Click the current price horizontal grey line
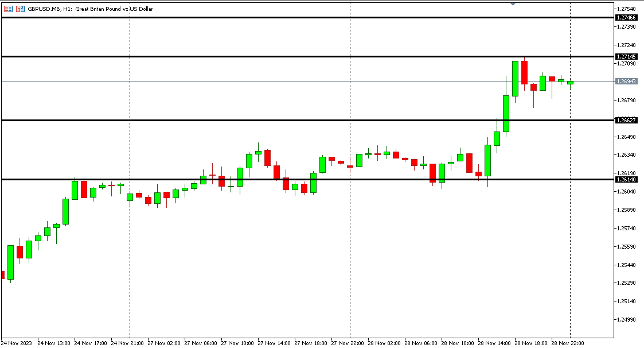 (307, 82)
